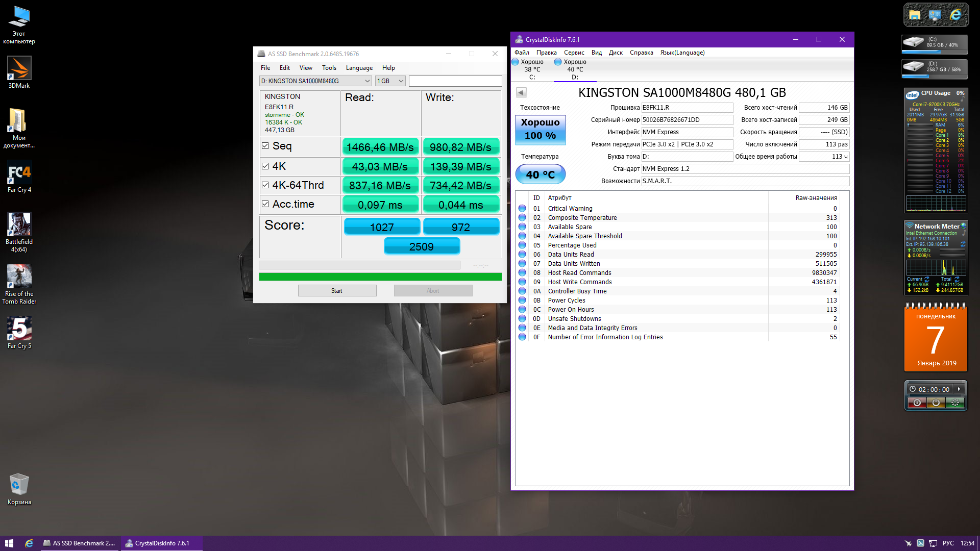Open the 1 GB test size dropdown
The image size is (980, 551).
pyautogui.click(x=390, y=81)
